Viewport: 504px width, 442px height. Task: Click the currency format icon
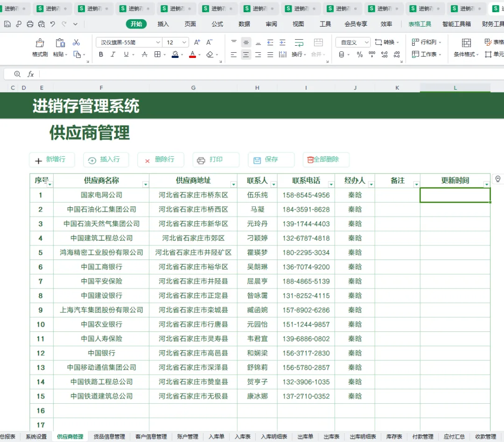coord(342,54)
